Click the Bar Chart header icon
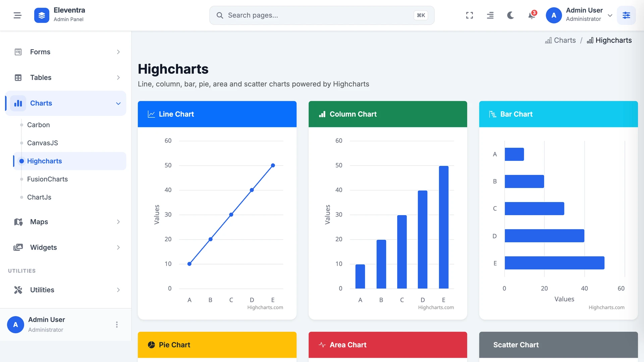This screenshot has width=644, height=362. point(492,114)
